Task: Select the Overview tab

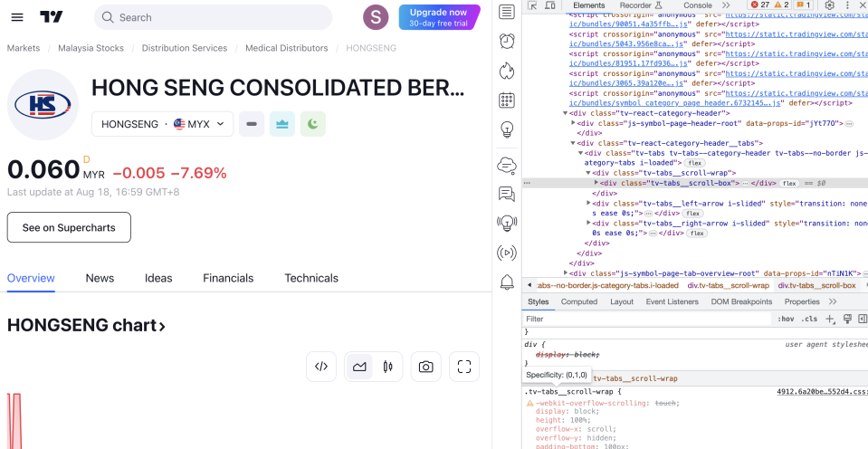Action: coord(31,278)
